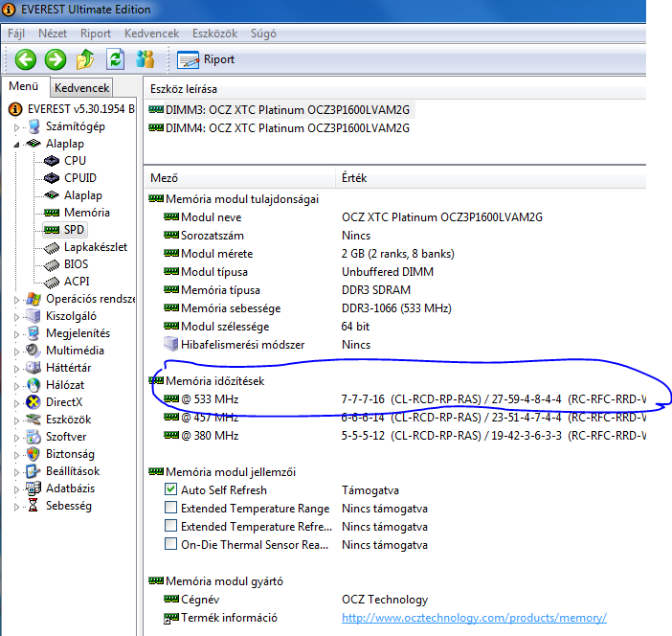Click the BIOS chip icon
The height and width of the screenshot is (636, 672).
tap(52, 264)
